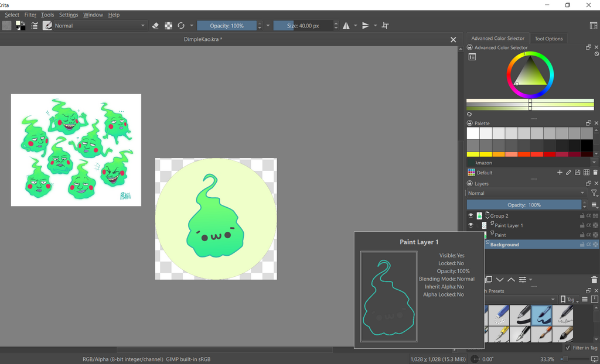
Task: Move layer up with the up arrow
Action: (x=511, y=280)
